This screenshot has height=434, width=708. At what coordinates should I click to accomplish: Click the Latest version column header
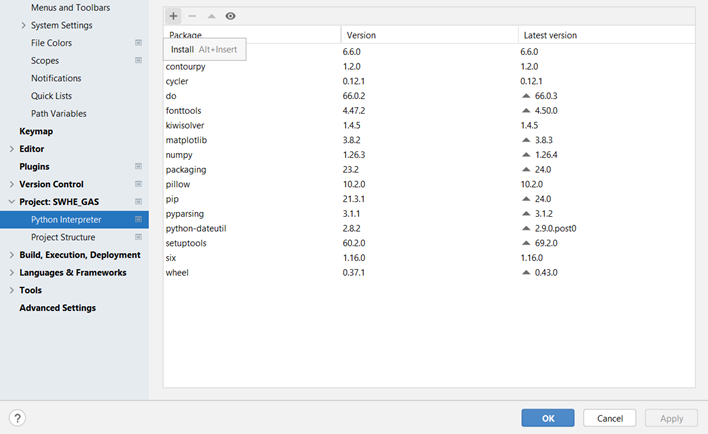pos(607,35)
